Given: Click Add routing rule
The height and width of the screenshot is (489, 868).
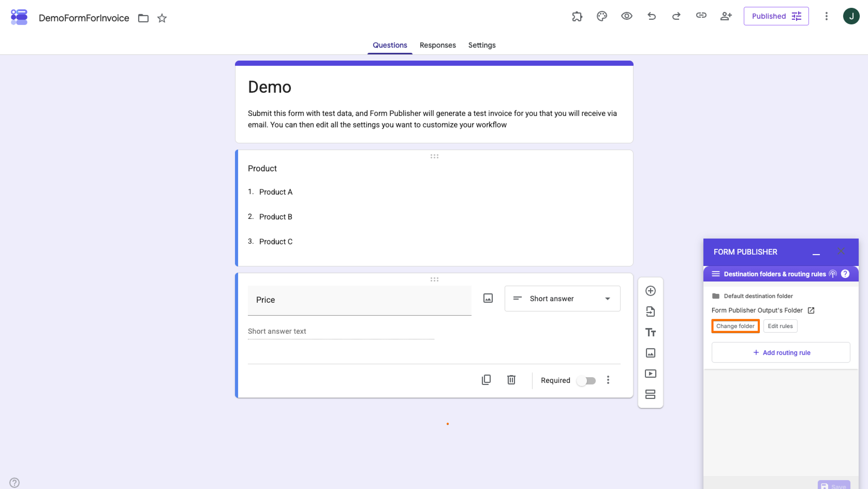Looking at the screenshot, I should 781,352.
